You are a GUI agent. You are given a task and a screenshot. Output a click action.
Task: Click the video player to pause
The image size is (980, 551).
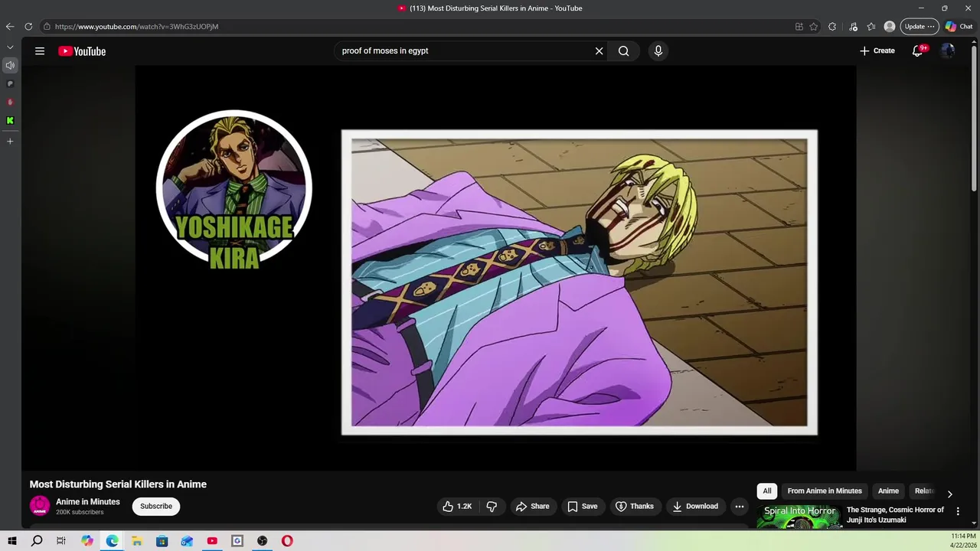click(x=496, y=268)
